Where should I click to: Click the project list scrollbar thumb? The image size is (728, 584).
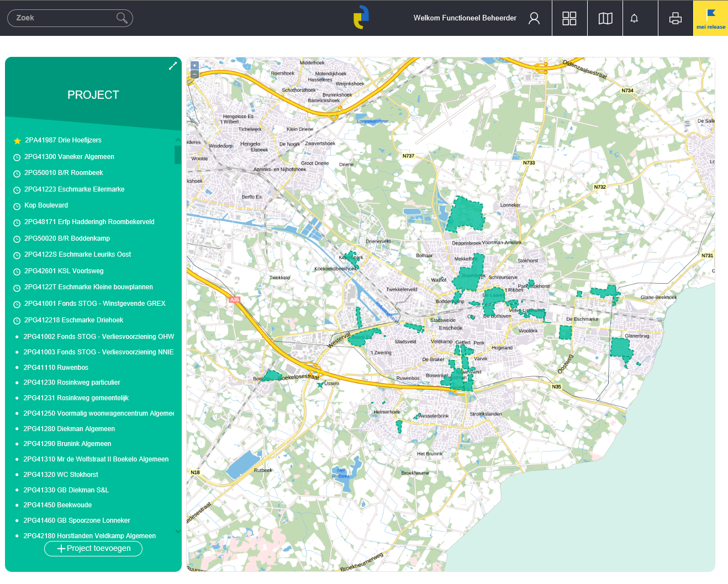point(178,155)
